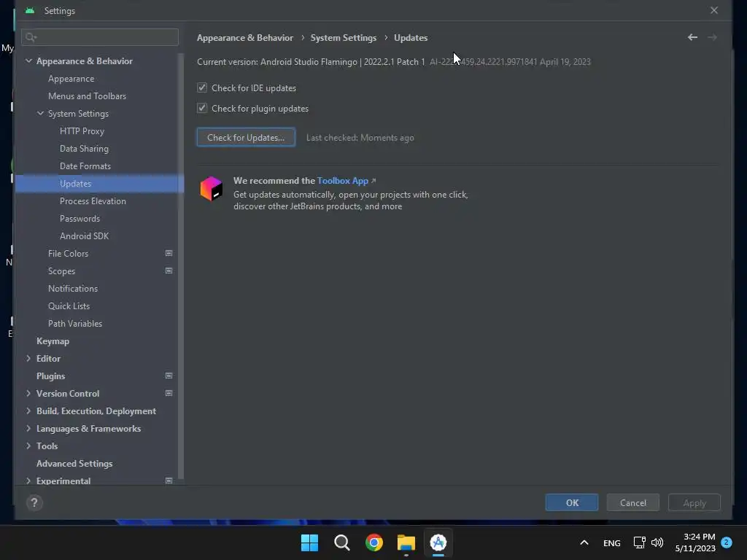The height and width of the screenshot is (560, 747).
Task: Open File Explorer from the taskbar
Action: 406,542
